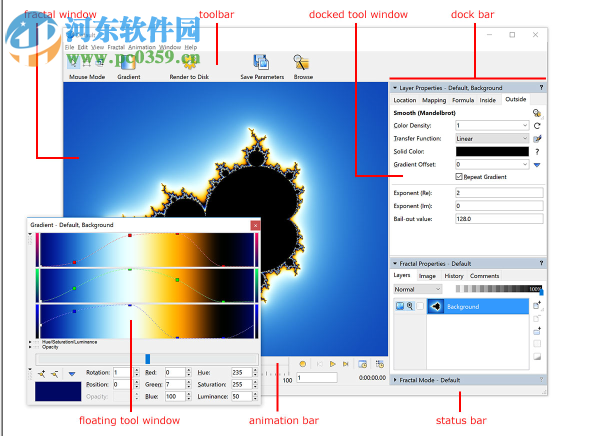Expand Hue/Saturation/Luminance section in Gradient window
The image size is (600, 436).
point(30,342)
